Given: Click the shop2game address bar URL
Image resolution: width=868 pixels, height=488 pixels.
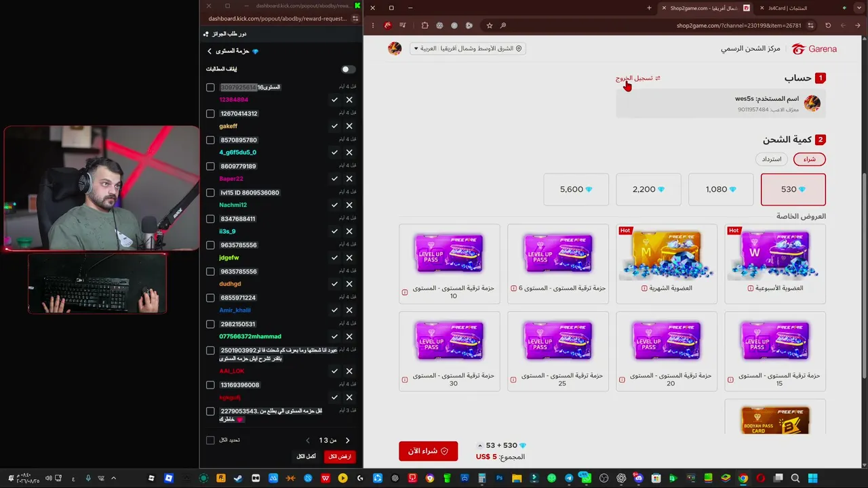Looking at the screenshot, I should click(x=739, y=26).
